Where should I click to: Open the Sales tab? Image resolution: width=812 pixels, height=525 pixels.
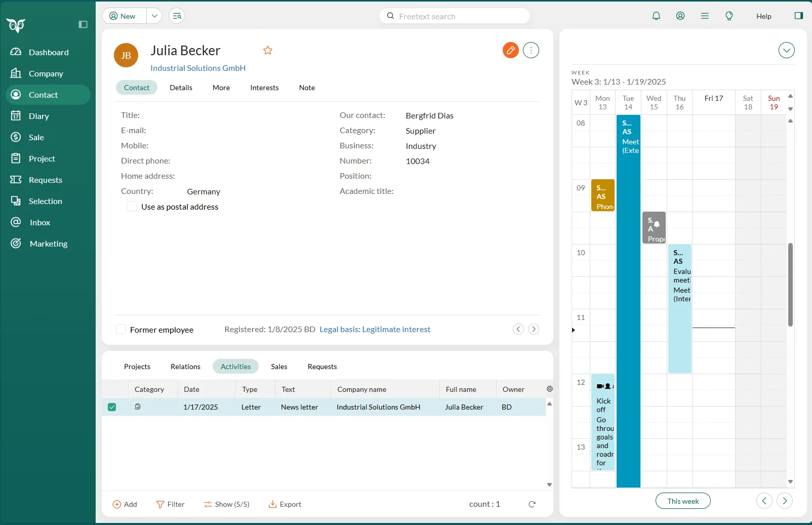(279, 367)
